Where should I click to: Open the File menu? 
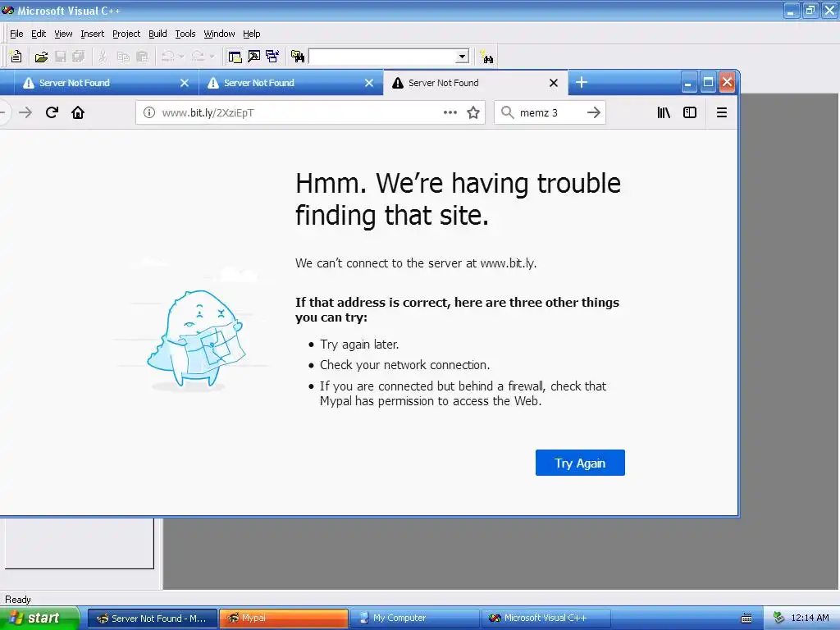pyautogui.click(x=16, y=34)
